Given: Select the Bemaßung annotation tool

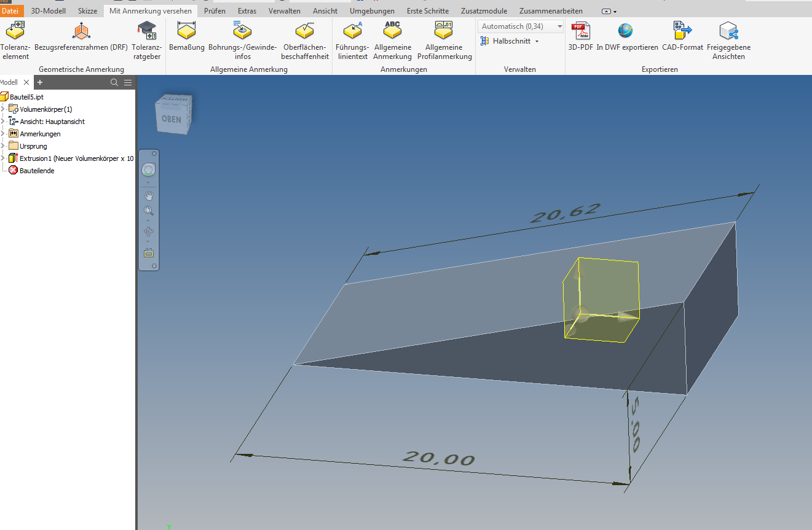Looking at the screenshot, I should pyautogui.click(x=186, y=37).
